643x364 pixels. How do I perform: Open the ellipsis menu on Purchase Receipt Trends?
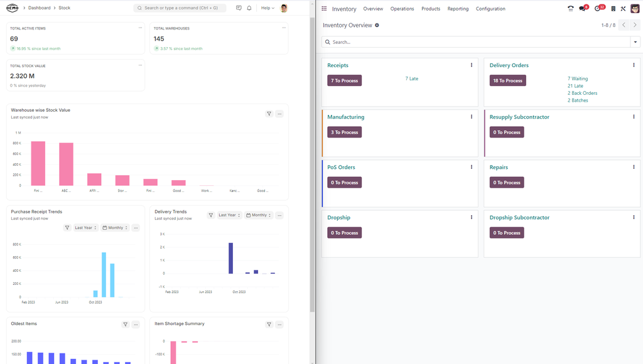(136, 227)
